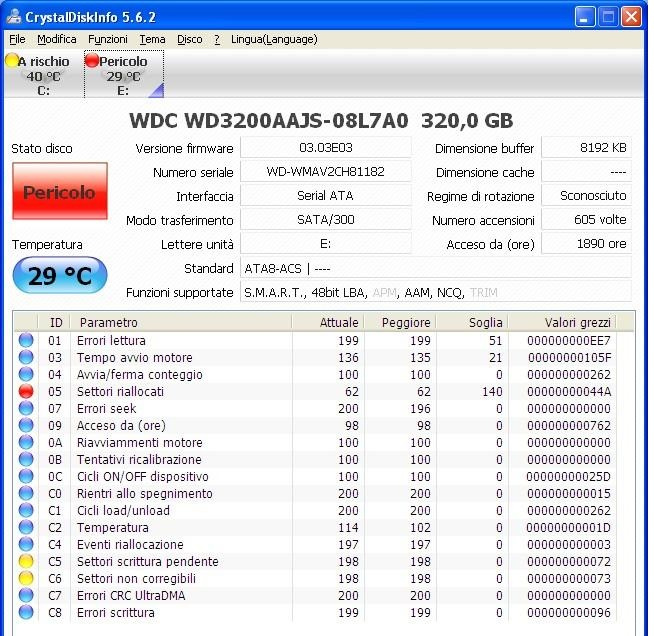The height and width of the screenshot is (636, 654).
Task: Click the Attuale column header
Action: pos(327,322)
